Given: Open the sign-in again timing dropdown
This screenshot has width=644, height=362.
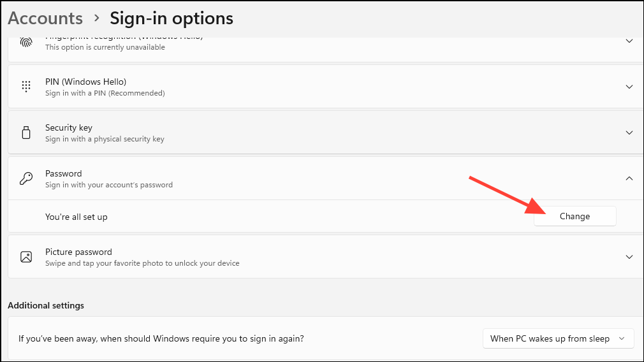Looking at the screenshot, I should pyautogui.click(x=558, y=338).
